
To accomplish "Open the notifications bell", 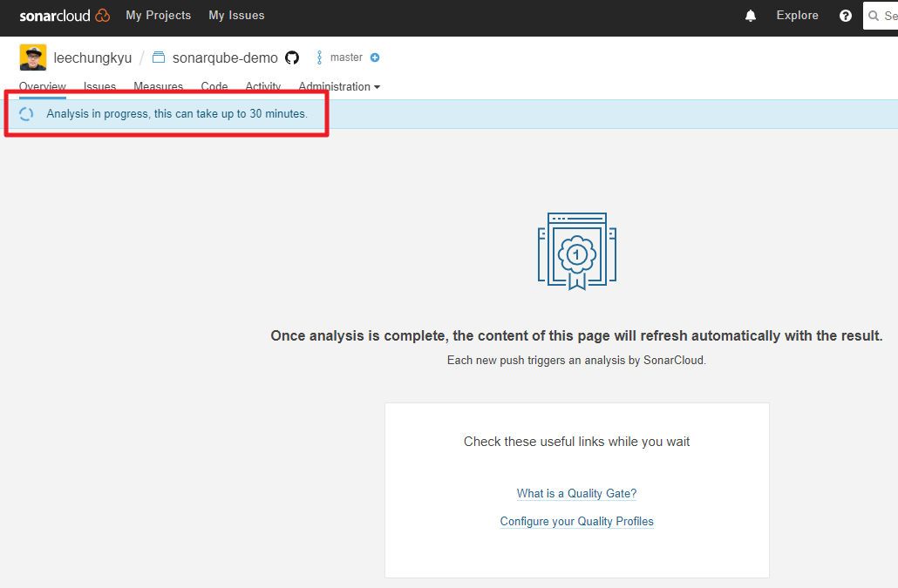I will click(751, 16).
